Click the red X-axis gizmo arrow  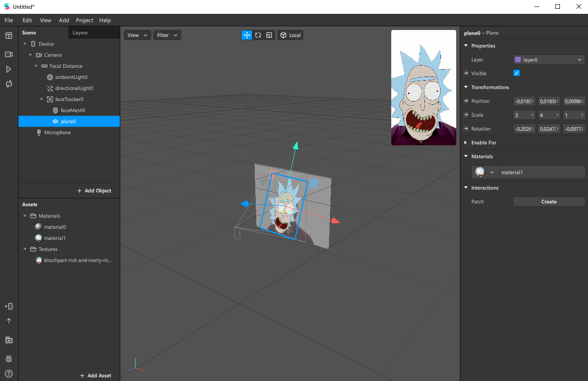(336, 221)
